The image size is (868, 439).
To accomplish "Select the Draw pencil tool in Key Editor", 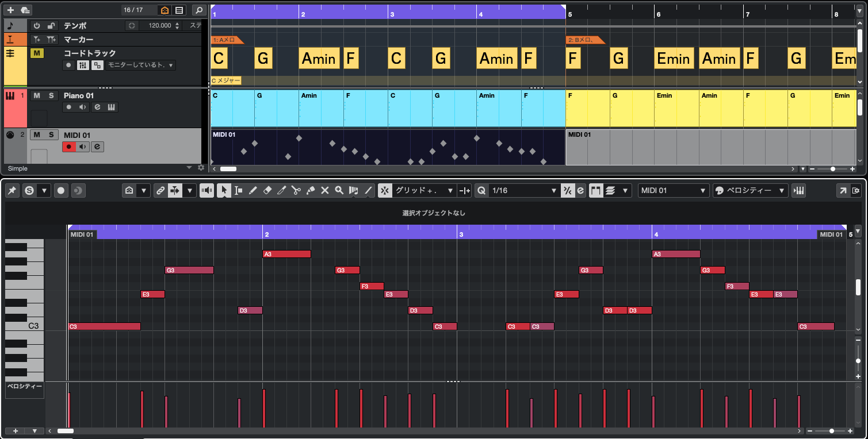I will point(253,190).
